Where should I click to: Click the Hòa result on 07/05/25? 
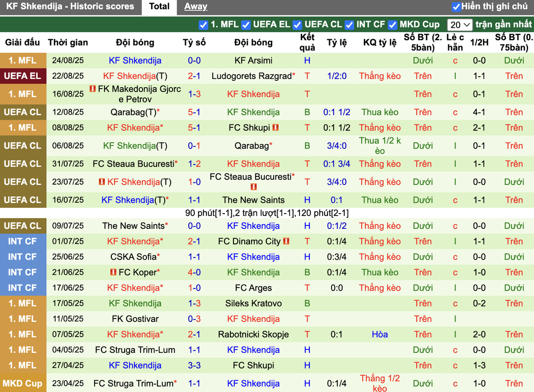click(380, 334)
